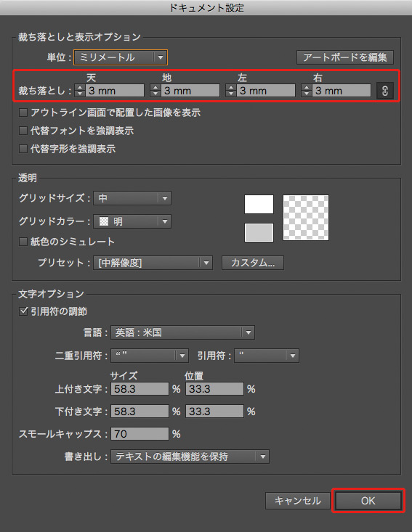Enable 代替字形を強調表示 checkbox
This screenshot has height=532, width=412.
click(x=23, y=149)
